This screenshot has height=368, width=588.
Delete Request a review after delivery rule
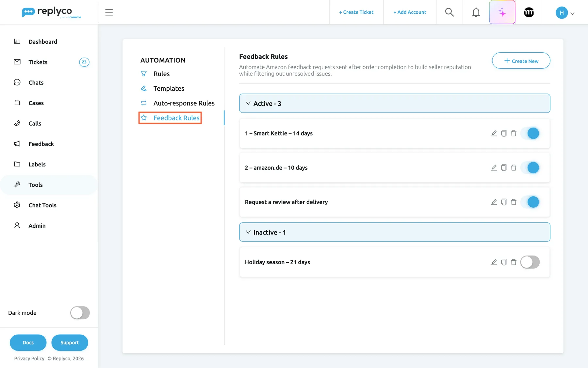click(x=514, y=202)
